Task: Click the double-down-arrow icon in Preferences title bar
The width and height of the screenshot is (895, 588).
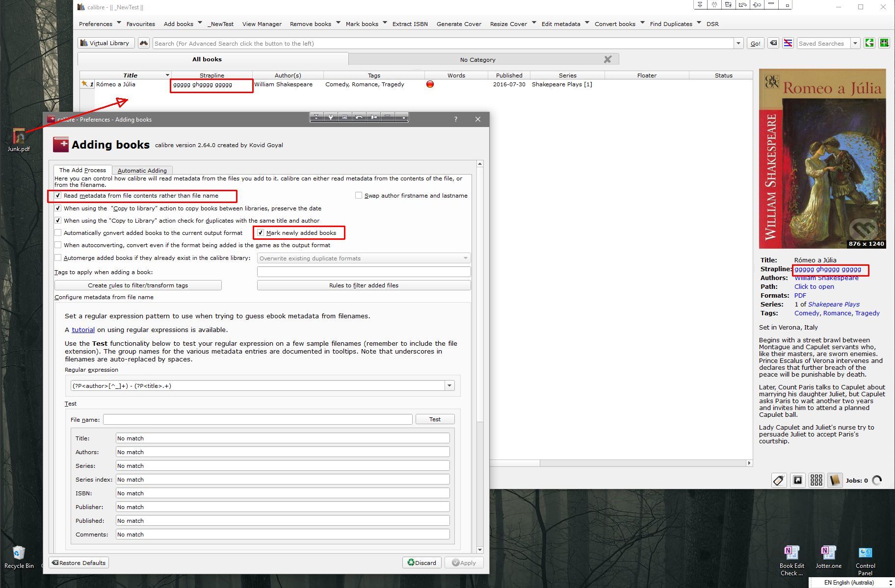Action: coord(316,117)
